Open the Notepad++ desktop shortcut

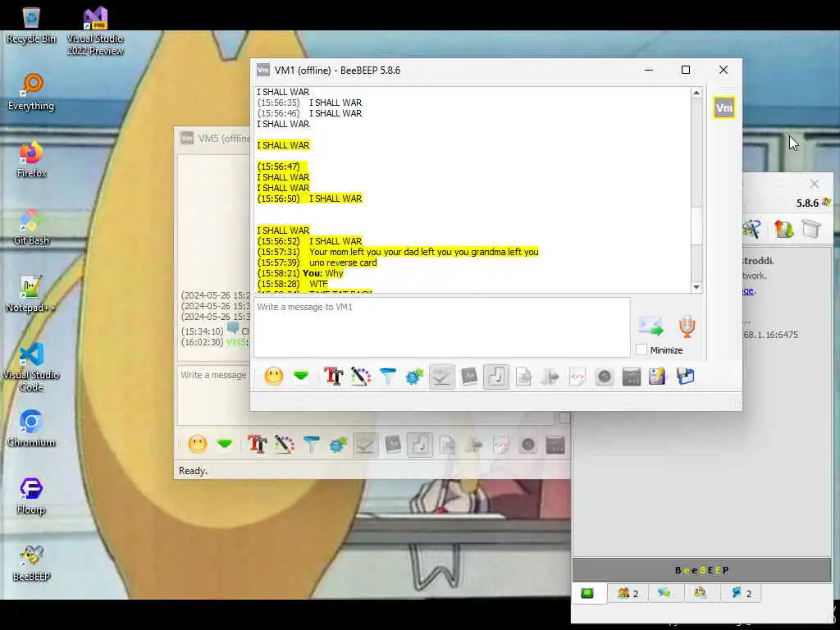31,294
